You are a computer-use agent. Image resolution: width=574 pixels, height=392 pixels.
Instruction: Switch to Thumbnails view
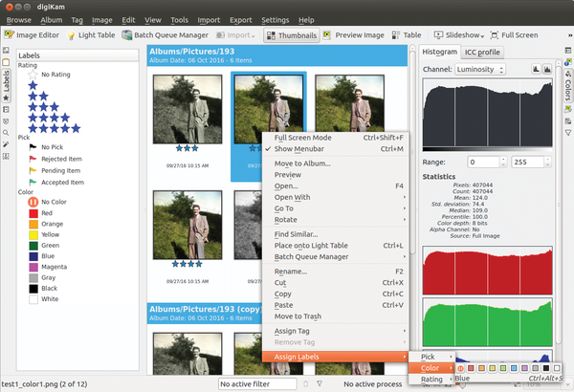[x=292, y=35]
